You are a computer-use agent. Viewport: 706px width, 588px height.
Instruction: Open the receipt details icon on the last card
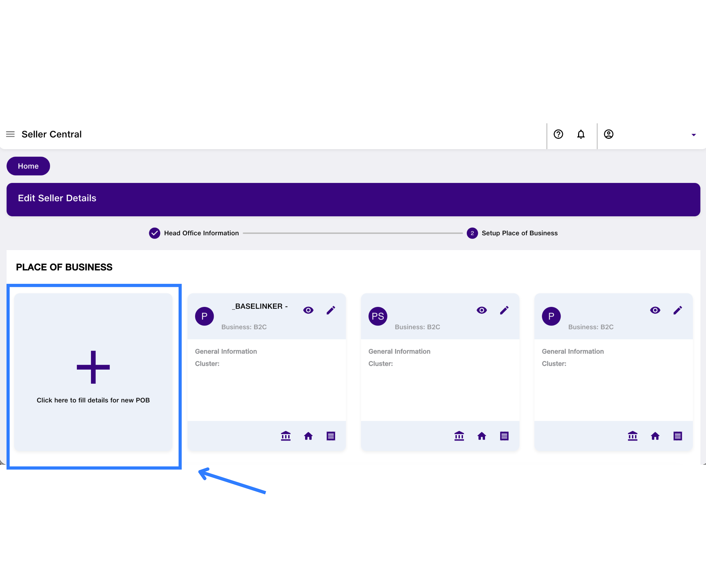point(677,435)
